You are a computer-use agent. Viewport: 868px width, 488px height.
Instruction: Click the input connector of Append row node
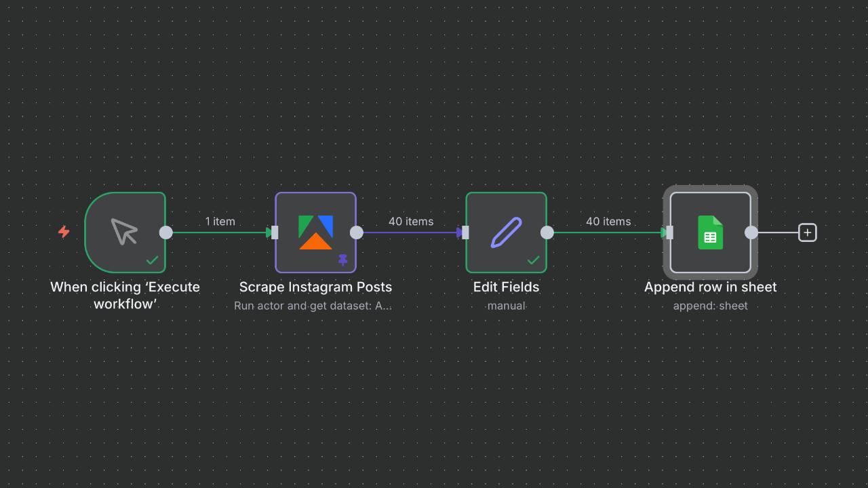(669, 232)
